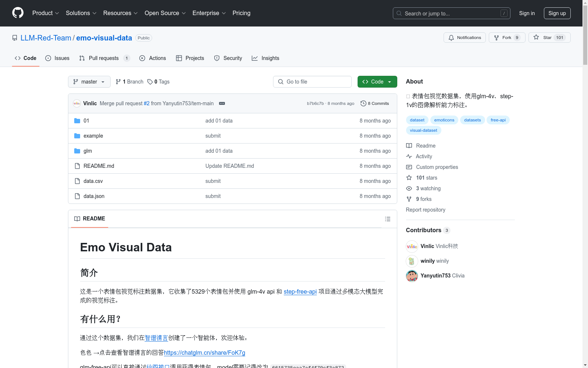Go to the Pricing page
Viewport: 588px width, 368px height.
pyautogui.click(x=241, y=13)
